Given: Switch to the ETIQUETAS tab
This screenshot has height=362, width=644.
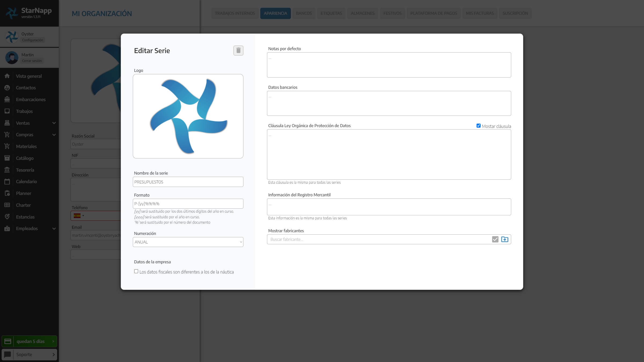Looking at the screenshot, I should [331, 13].
